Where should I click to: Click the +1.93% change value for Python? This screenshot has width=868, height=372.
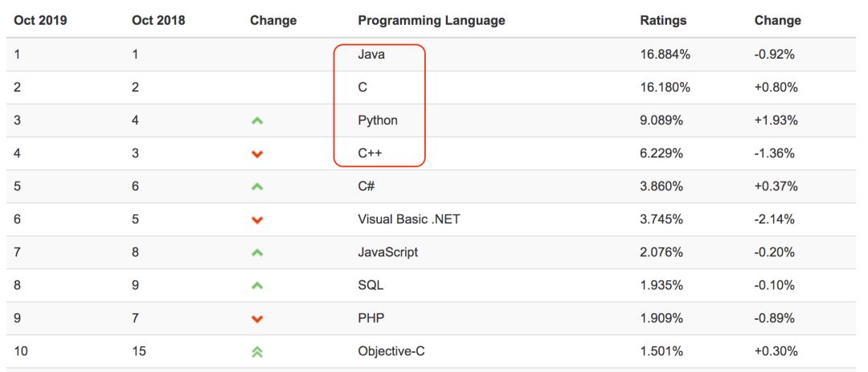(776, 121)
